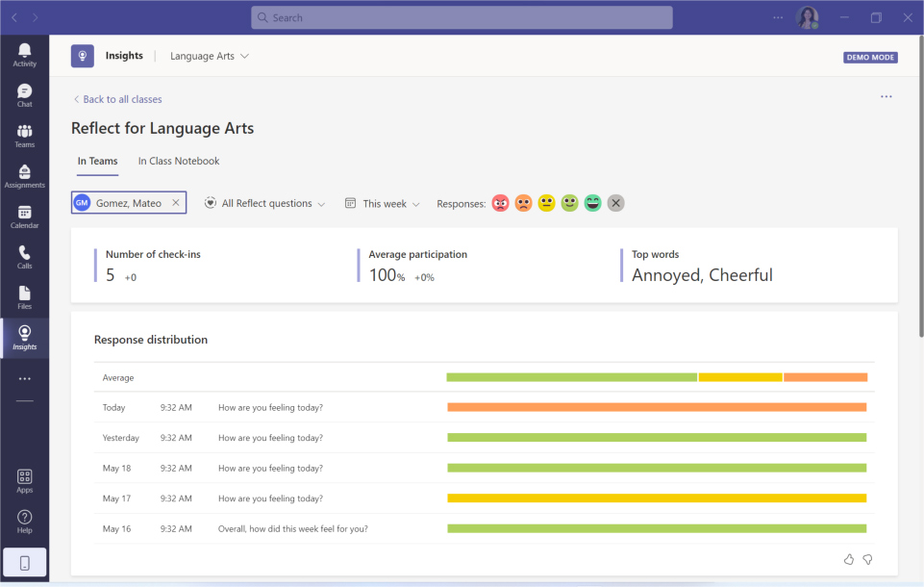Toggle the happiest green emoji response filter
This screenshot has width=924, height=587.
592,203
